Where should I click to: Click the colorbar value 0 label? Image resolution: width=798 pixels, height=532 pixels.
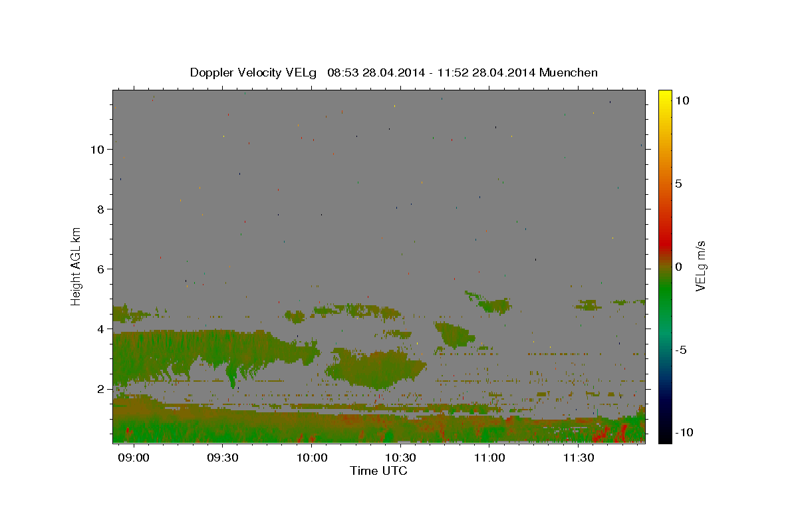(678, 267)
